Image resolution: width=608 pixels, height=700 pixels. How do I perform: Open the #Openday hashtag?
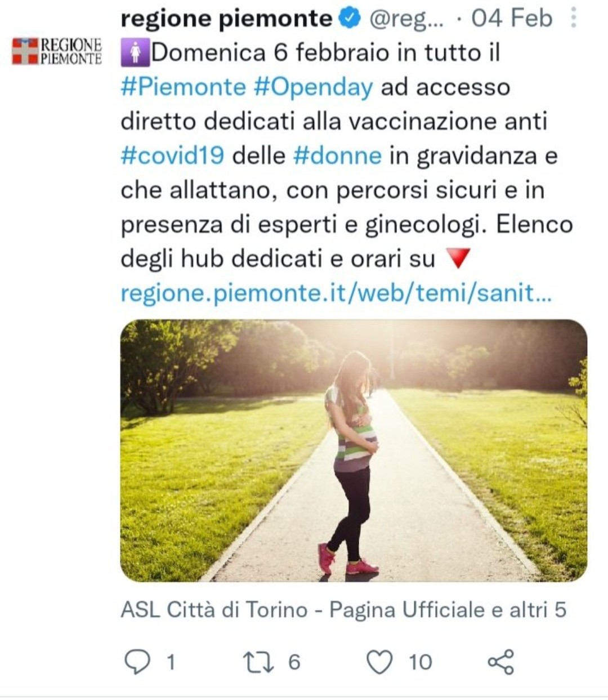[x=314, y=87]
